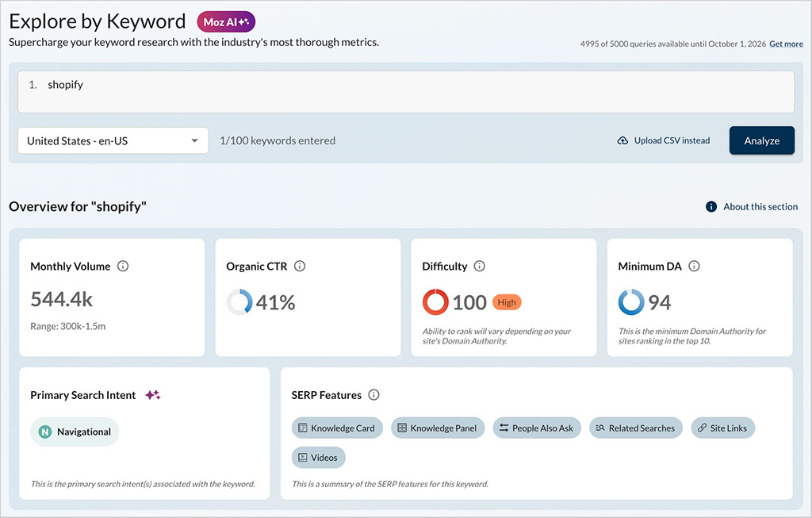The image size is (812, 518).
Task: Select the Knowledge Panel SERP feature chip
Action: pos(438,428)
